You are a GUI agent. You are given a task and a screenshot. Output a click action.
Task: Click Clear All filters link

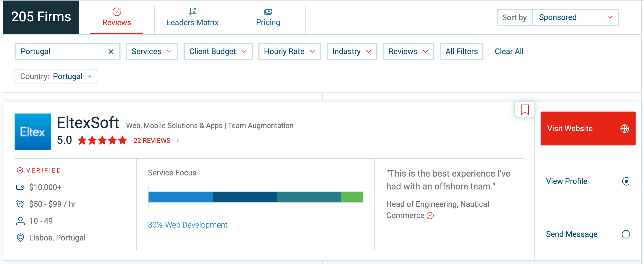pos(509,52)
